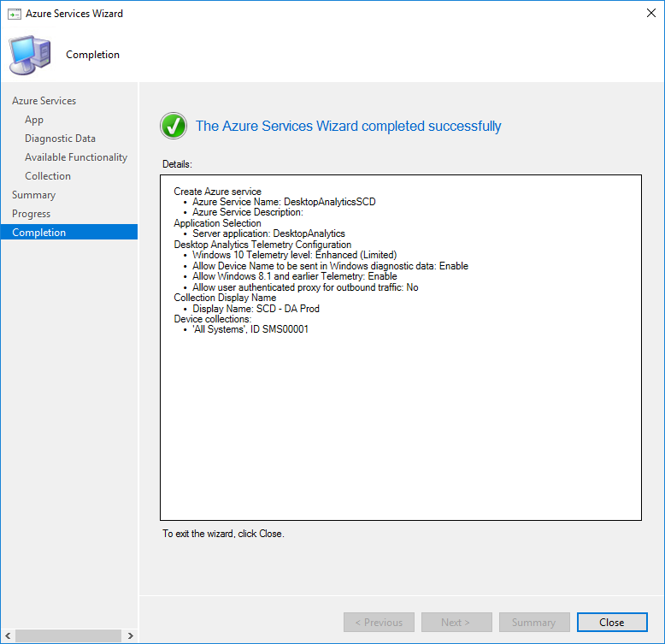Select the Progress step in sidebar

click(32, 214)
